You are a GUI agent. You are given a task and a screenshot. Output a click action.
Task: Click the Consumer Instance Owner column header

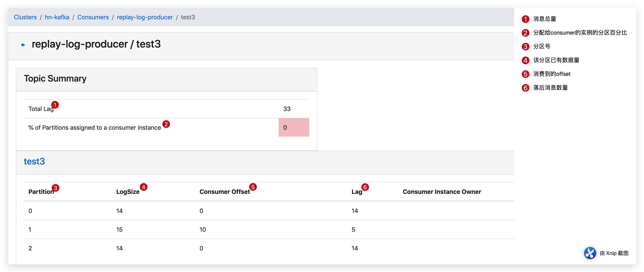click(442, 192)
